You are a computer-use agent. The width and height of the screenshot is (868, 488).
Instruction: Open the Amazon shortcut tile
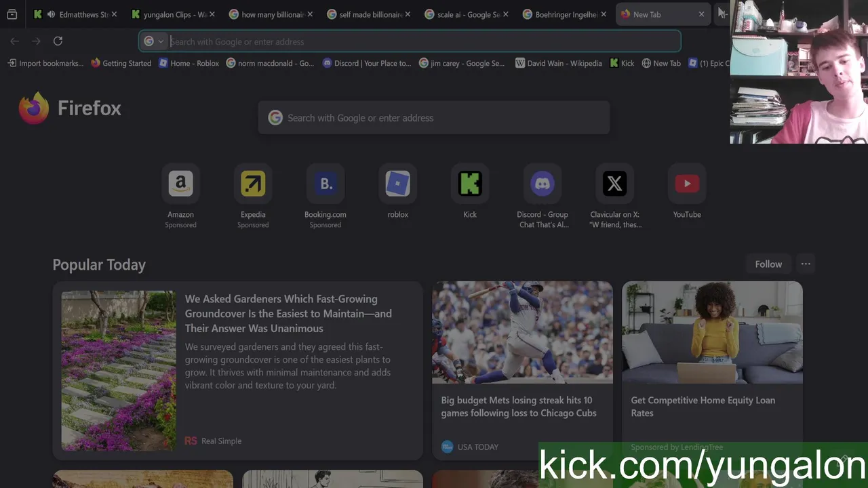pos(180,184)
